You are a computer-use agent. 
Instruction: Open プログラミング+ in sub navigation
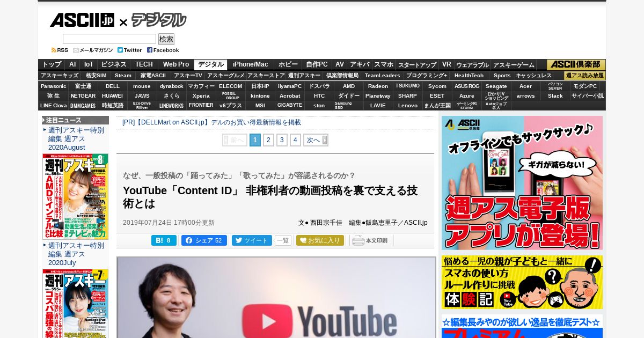427,76
